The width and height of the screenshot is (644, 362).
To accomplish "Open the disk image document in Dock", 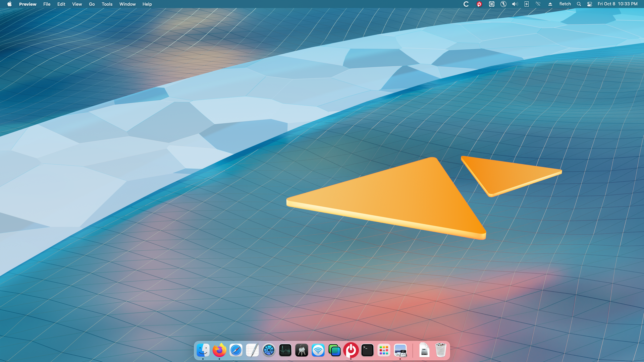I will pos(424,350).
